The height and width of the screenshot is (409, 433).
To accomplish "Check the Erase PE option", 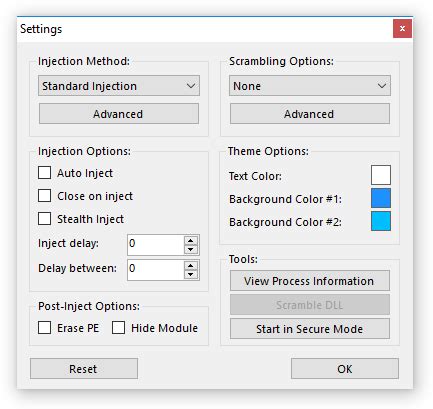I will [x=44, y=328].
